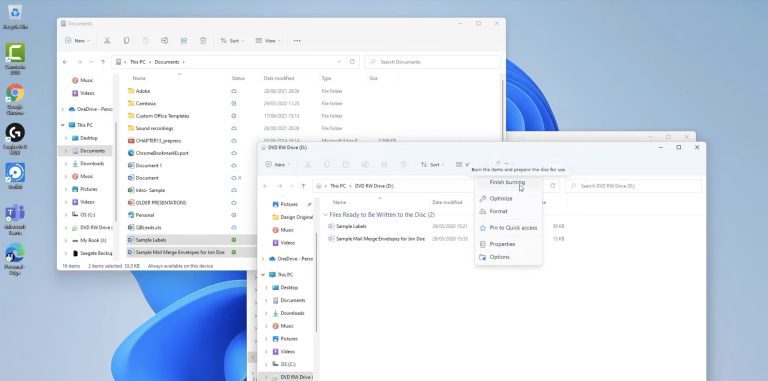768x381 pixels.
Task: Sort by Name column in DVD window
Action: tap(340, 202)
